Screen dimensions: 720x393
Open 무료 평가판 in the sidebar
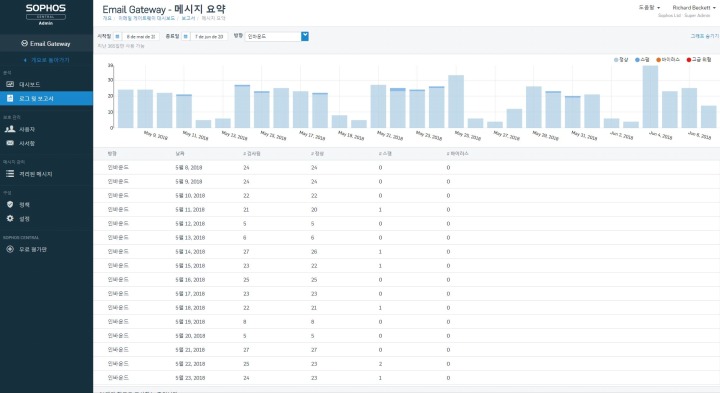(33, 249)
